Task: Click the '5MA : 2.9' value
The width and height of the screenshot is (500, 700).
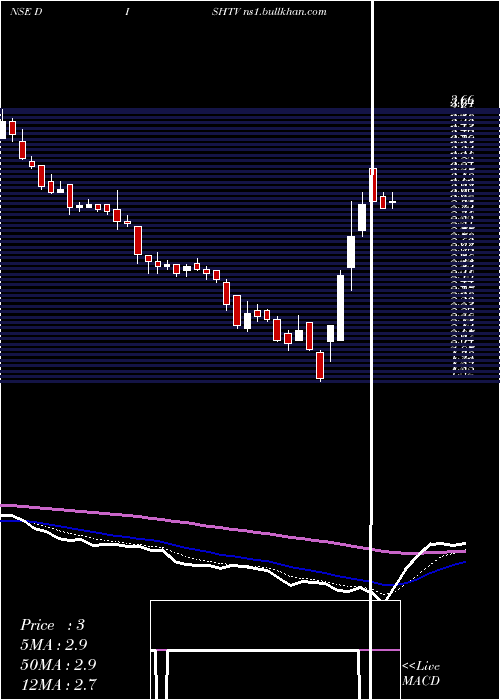Action: 54,645
